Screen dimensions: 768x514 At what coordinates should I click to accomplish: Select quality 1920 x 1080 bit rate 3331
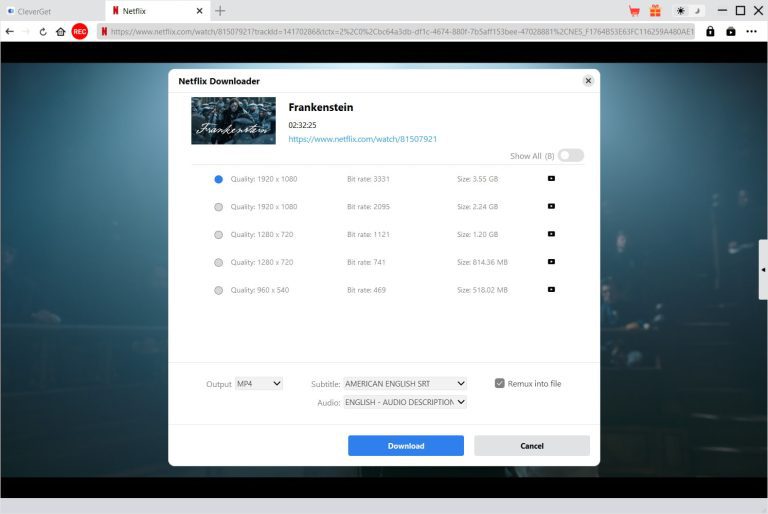click(218, 179)
